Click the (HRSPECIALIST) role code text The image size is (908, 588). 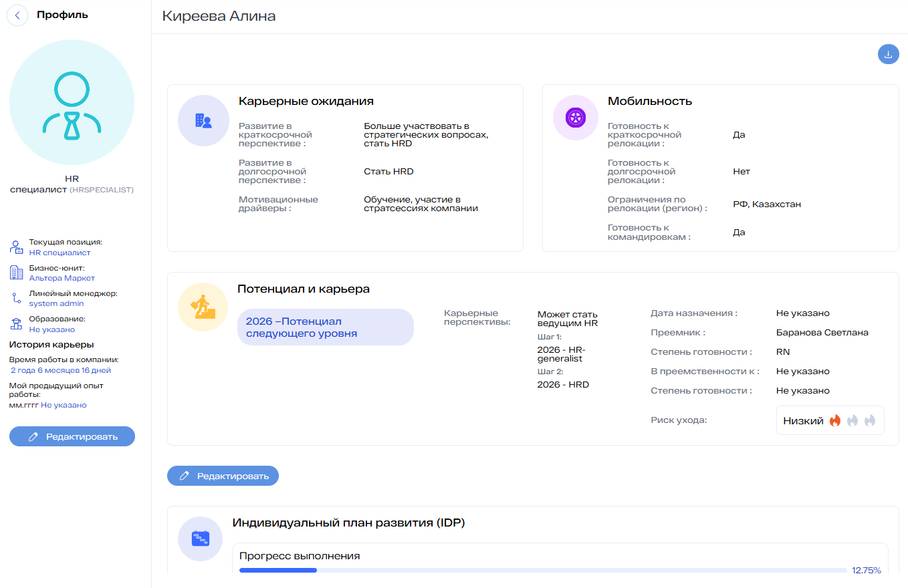point(102,190)
